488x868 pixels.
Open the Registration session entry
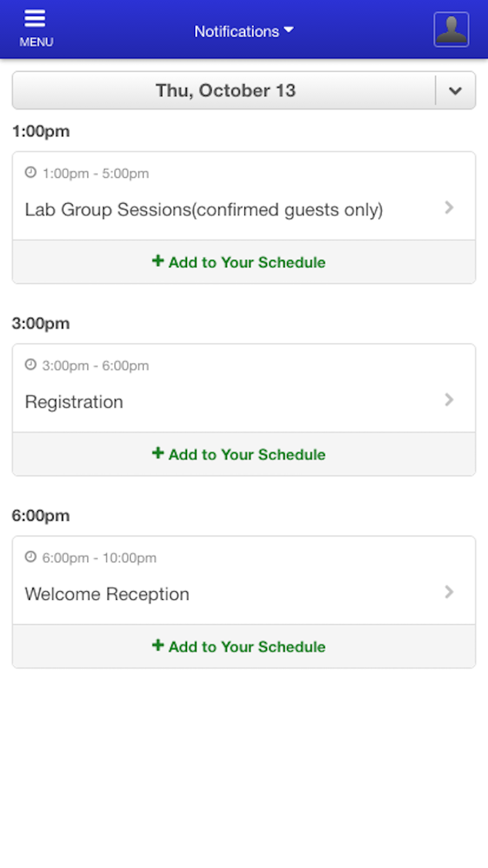244,388
